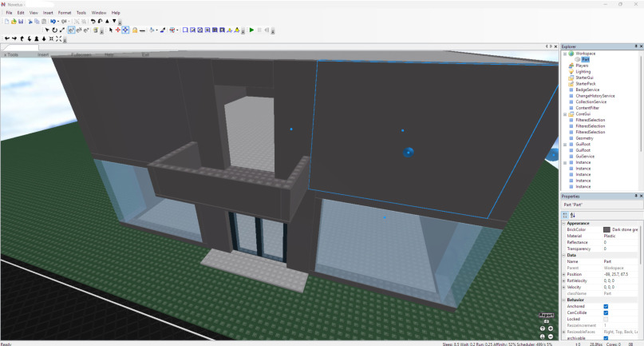
Task: Select StarterPack in the Explorer
Action: (x=586, y=83)
